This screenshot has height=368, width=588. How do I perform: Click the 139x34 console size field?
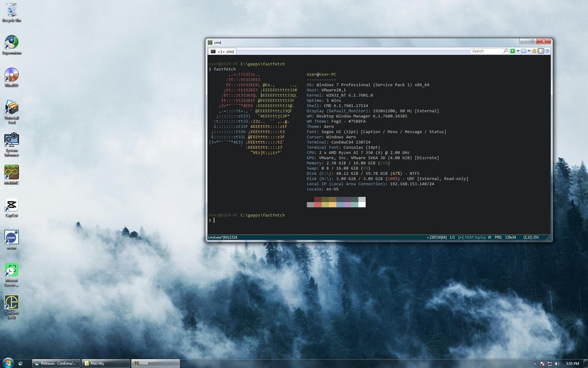(511, 237)
